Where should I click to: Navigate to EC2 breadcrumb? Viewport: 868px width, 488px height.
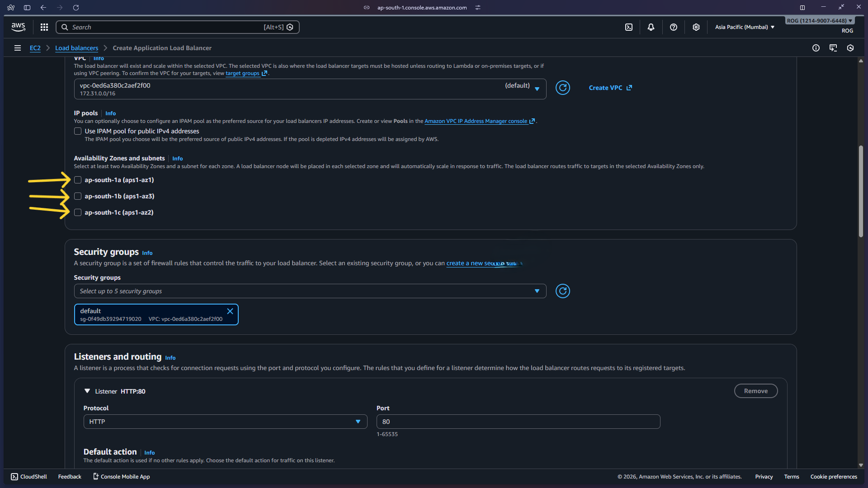tap(35, 48)
